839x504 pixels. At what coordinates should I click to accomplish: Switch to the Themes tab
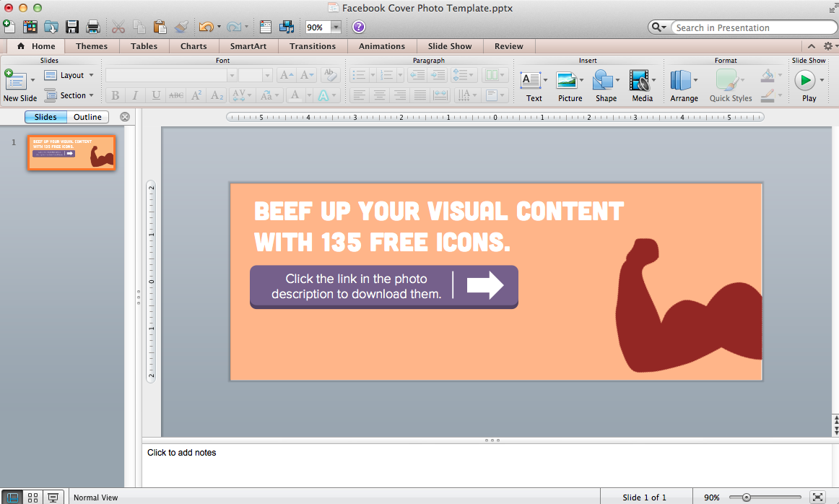(x=92, y=46)
